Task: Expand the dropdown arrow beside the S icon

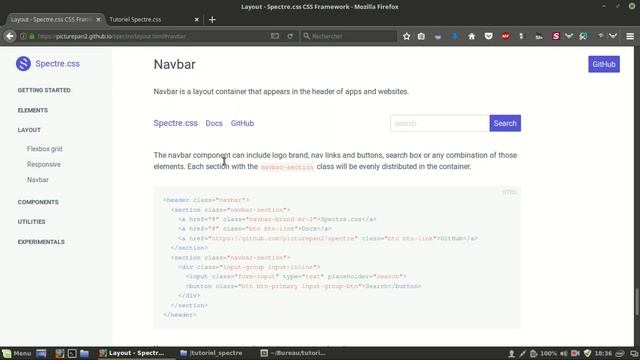Action: point(569,36)
